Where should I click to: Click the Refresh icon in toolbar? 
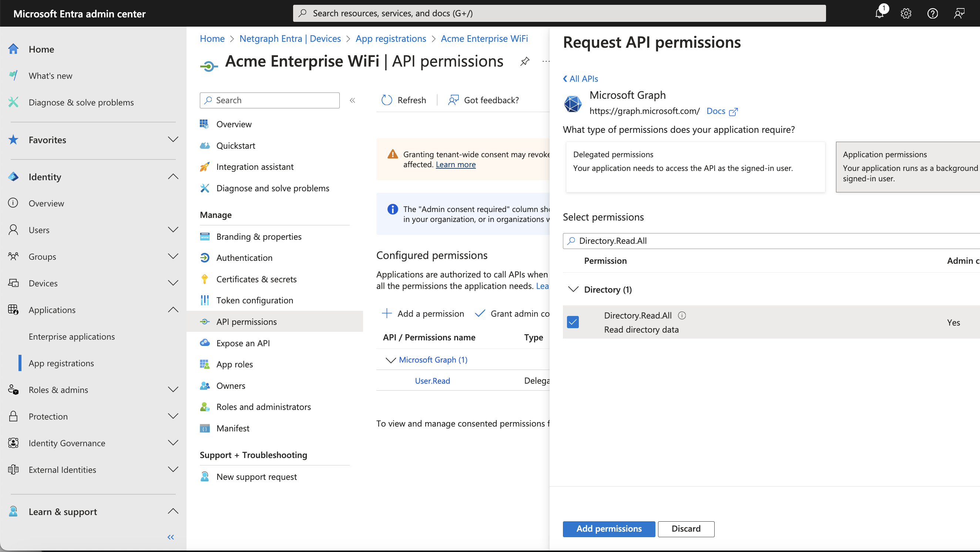(386, 100)
